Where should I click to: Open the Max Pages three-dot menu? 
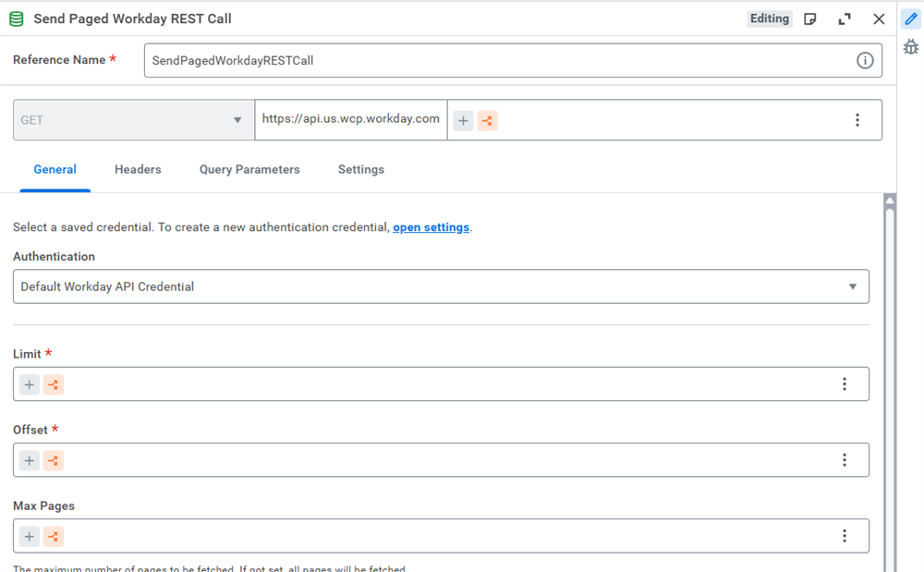pos(845,535)
